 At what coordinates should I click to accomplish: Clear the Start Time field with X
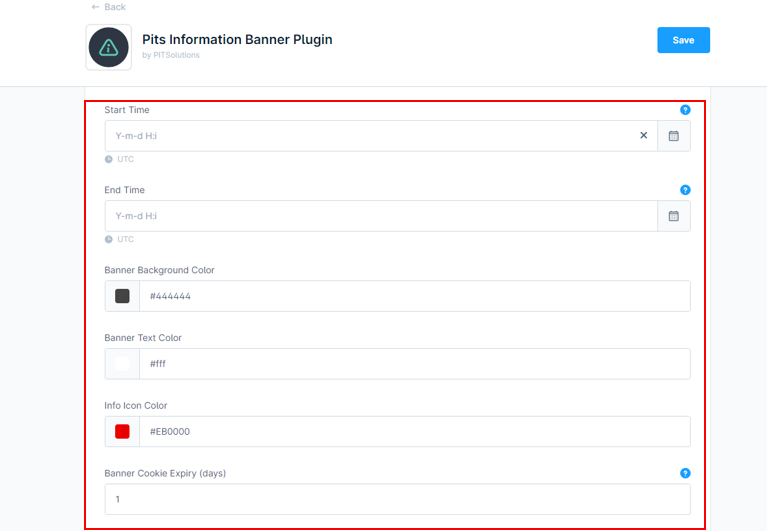(x=643, y=136)
